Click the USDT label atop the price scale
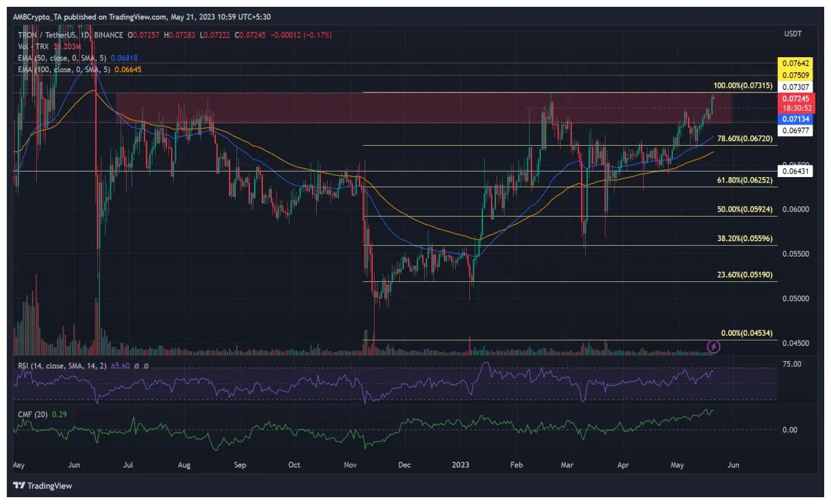 pos(794,32)
